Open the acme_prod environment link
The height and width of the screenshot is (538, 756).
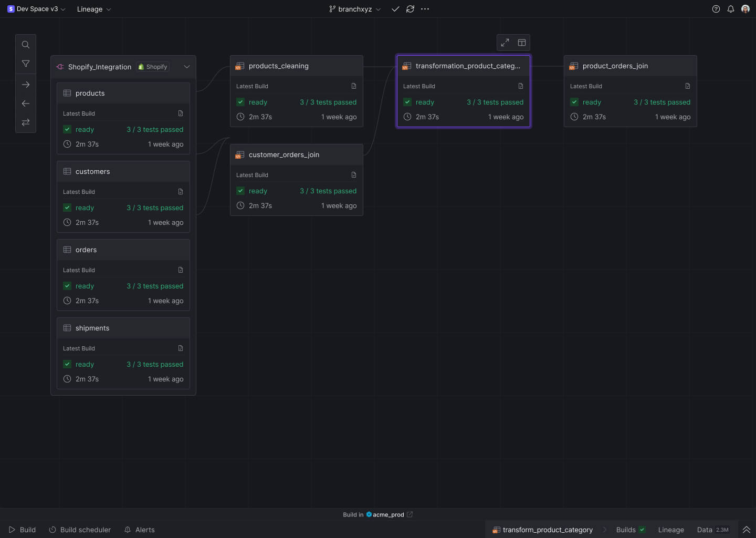[389, 514]
